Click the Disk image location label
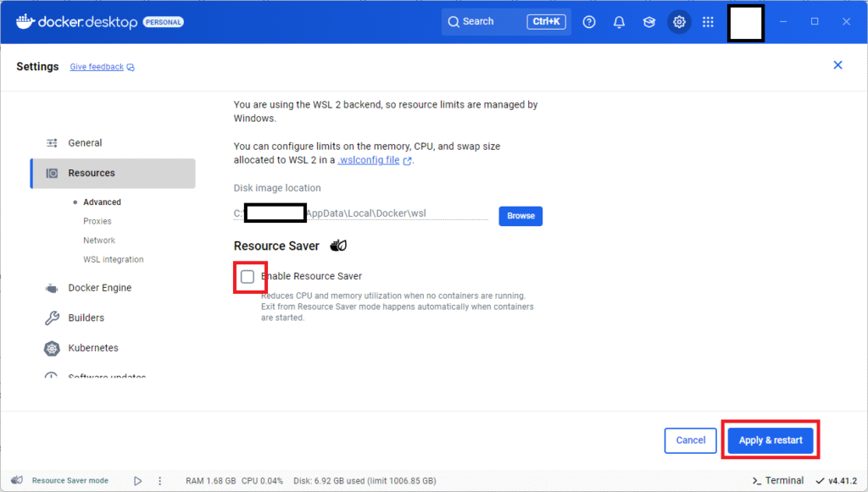This screenshot has width=868, height=492. pos(277,188)
